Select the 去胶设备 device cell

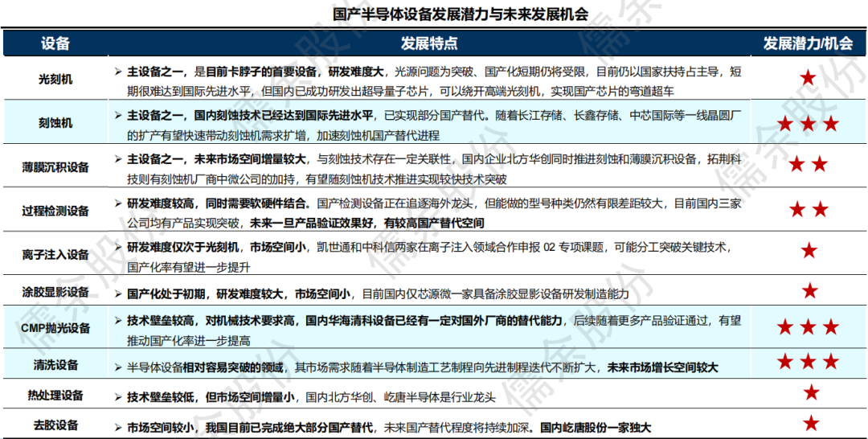pyautogui.click(x=55, y=425)
